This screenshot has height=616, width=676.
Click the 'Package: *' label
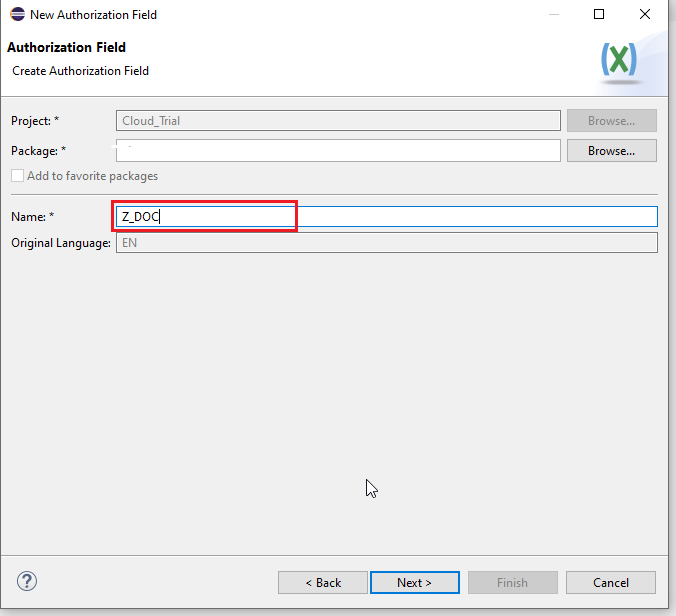coord(38,151)
